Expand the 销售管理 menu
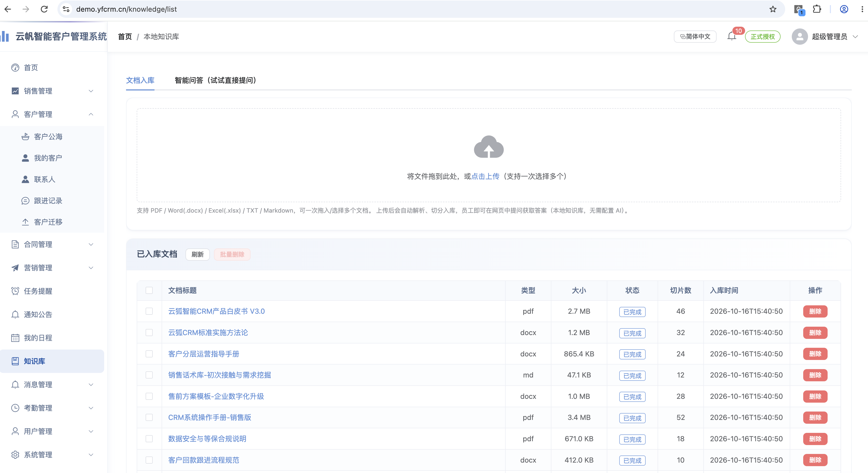868x473 pixels. pos(52,91)
